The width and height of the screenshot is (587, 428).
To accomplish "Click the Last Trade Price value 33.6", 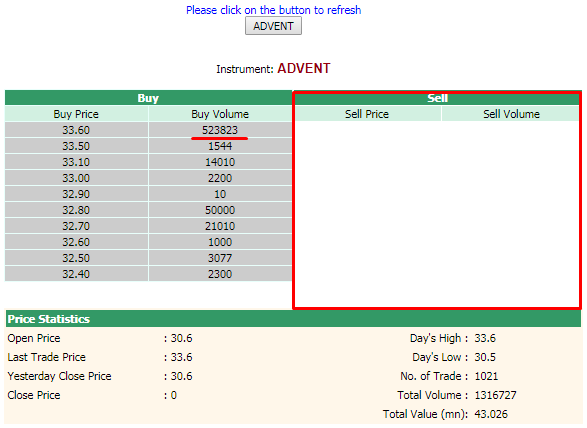I will (182, 357).
